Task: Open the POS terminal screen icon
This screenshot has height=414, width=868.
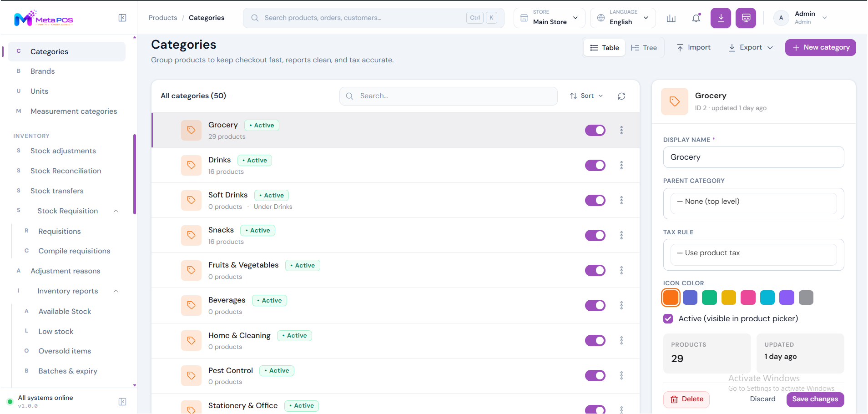Action: point(746,18)
